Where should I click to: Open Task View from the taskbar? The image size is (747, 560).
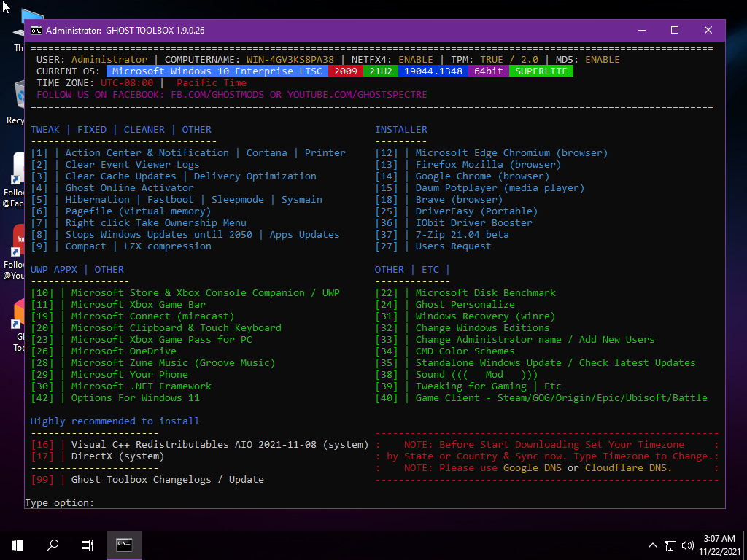(88, 545)
